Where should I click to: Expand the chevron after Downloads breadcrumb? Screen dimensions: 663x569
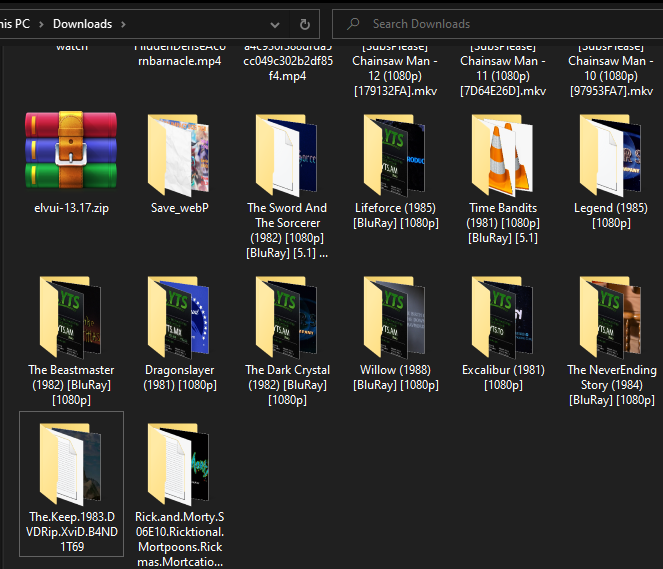click(123, 25)
